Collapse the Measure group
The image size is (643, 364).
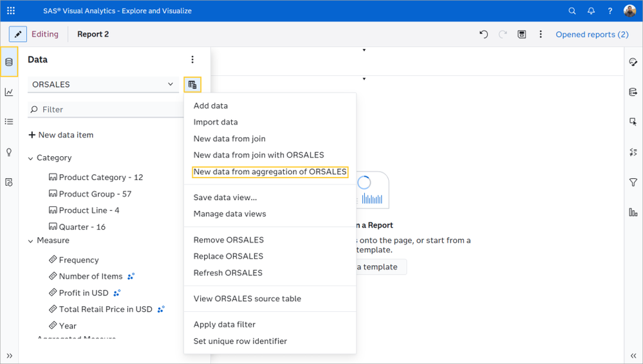[30, 241]
